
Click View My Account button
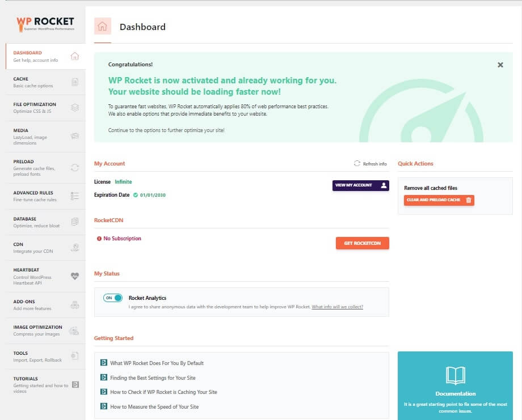pos(360,185)
